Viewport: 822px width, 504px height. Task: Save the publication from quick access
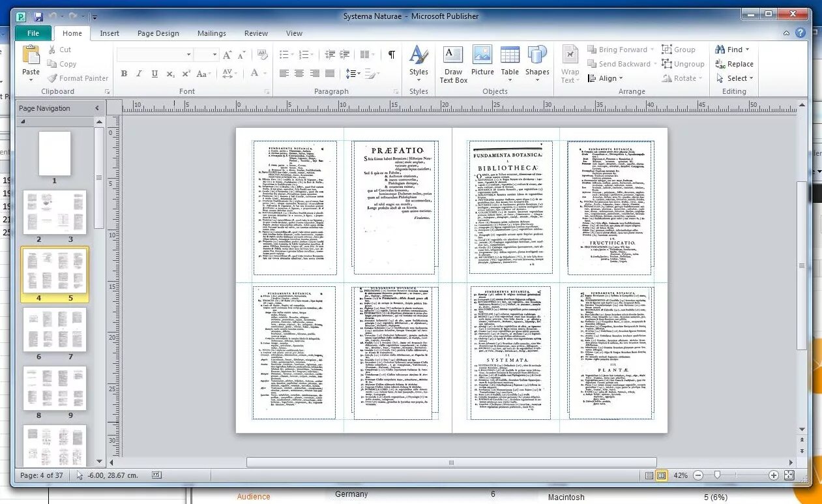pyautogui.click(x=39, y=16)
